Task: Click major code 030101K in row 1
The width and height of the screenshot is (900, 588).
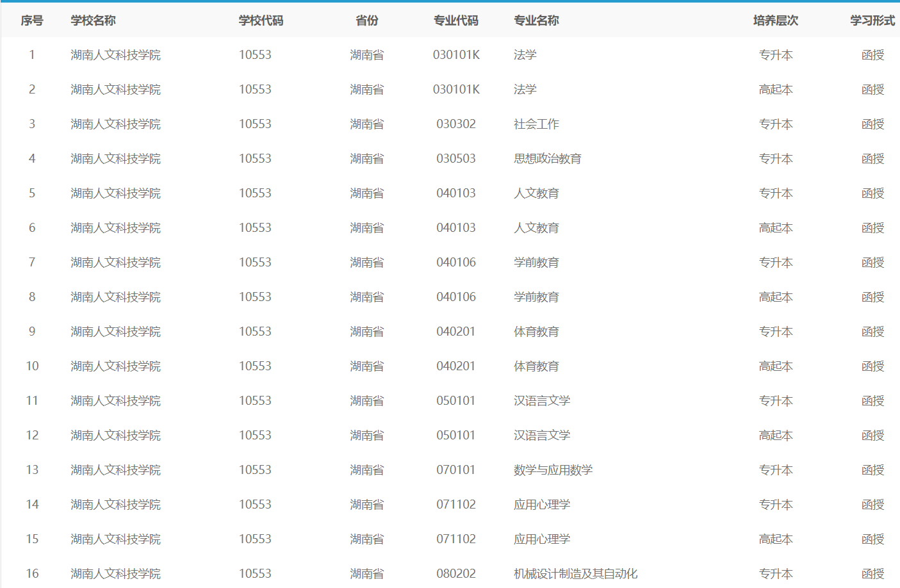Action: click(x=456, y=55)
